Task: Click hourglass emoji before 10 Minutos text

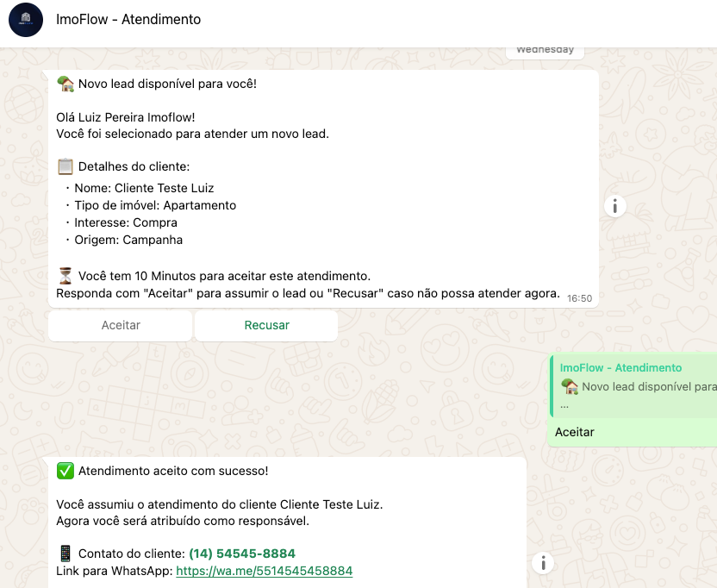Action: tap(65, 276)
